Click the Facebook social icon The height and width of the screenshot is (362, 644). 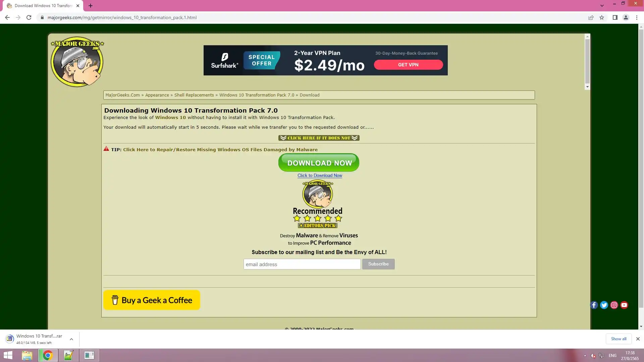[x=594, y=305]
